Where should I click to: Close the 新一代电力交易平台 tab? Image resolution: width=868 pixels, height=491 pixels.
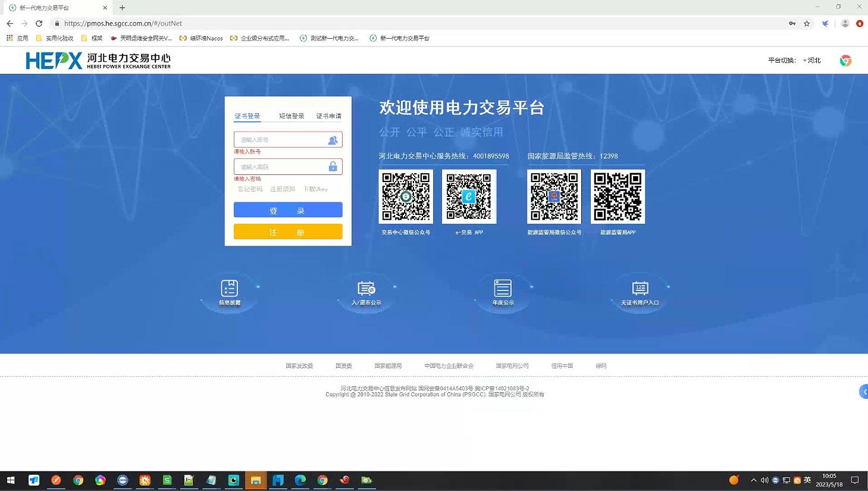coord(105,8)
